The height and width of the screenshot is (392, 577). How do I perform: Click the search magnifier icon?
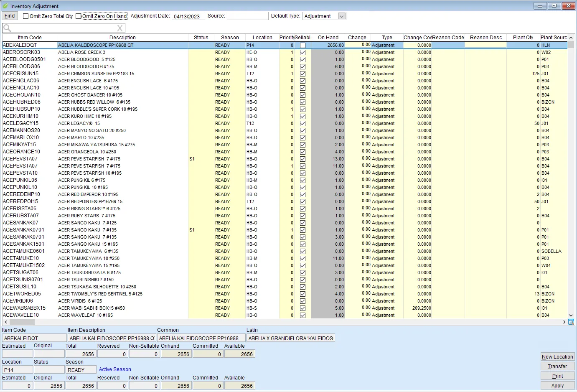pyautogui.click(x=7, y=28)
